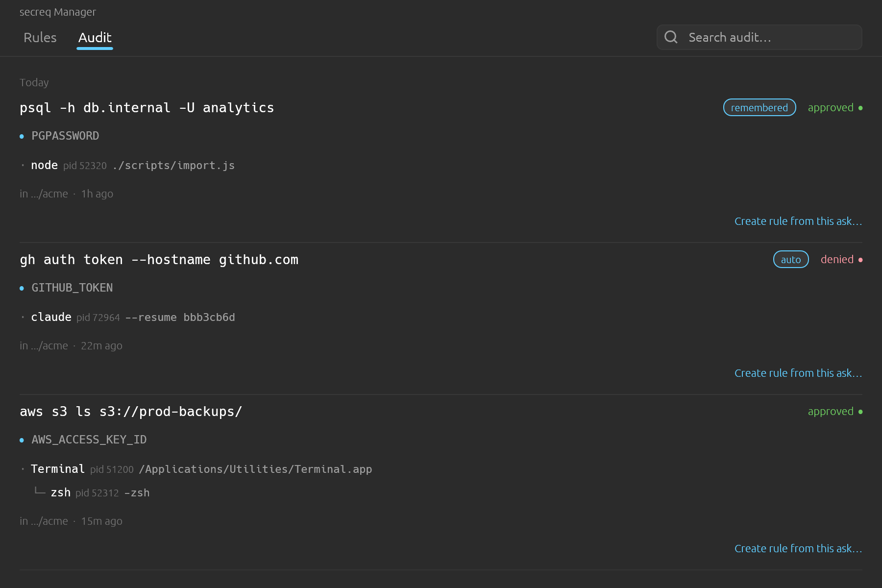Select command aws s3 ls s3://prod-backups/
Screen dimensions: 882x588
tap(131, 412)
